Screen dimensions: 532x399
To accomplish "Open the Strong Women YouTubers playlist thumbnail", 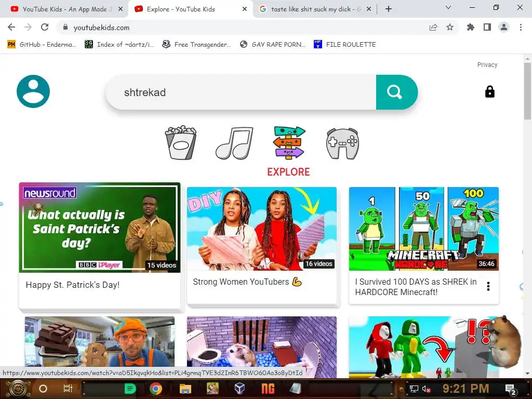I will (262, 229).
